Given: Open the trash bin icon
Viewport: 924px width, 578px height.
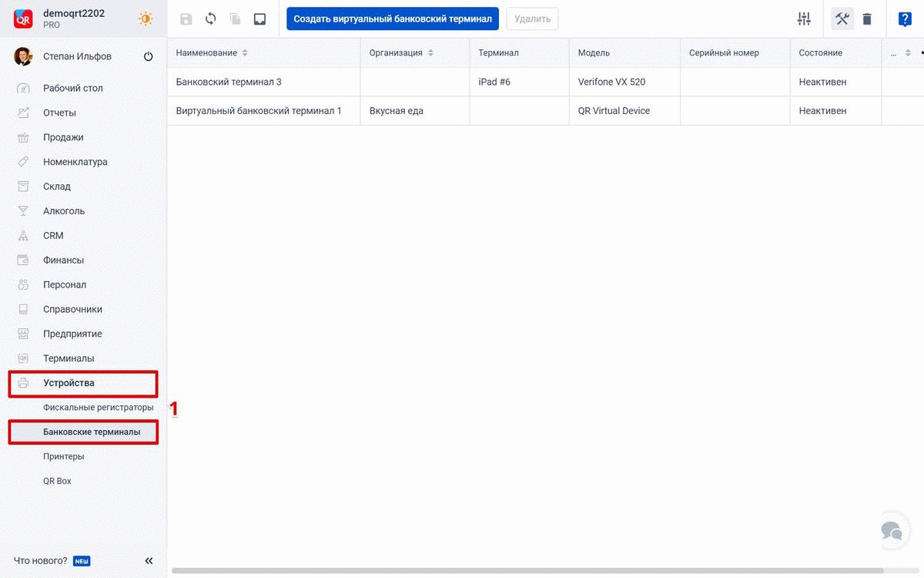Looking at the screenshot, I should tap(867, 19).
